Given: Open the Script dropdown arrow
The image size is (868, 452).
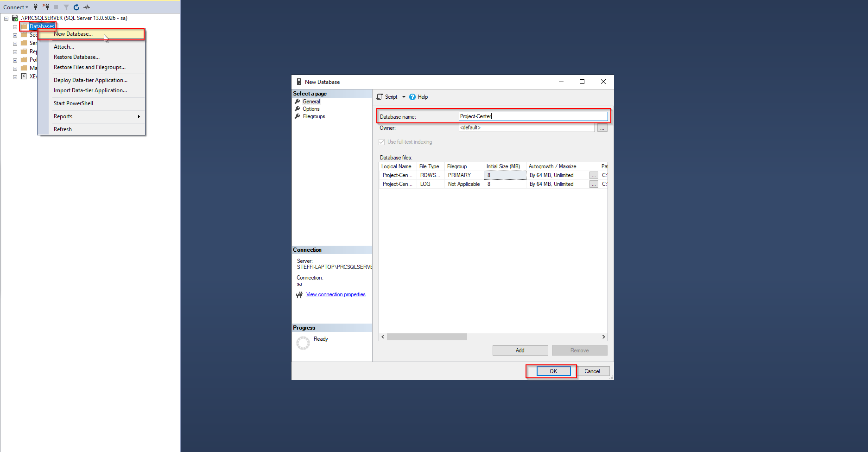Looking at the screenshot, I should tap(404, 97).
